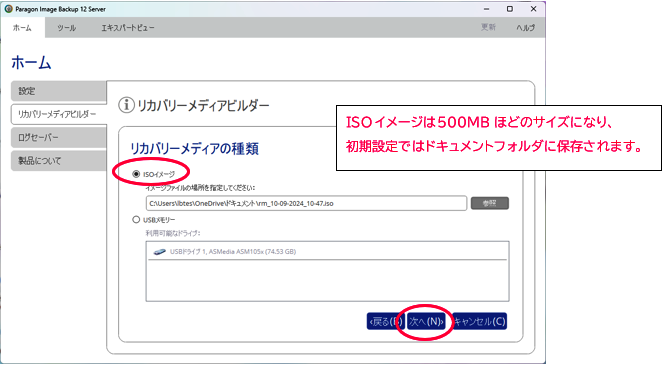The image size is (665, 367).
Task: Open the エキスパートビュー tab
Action: (128, 28)
